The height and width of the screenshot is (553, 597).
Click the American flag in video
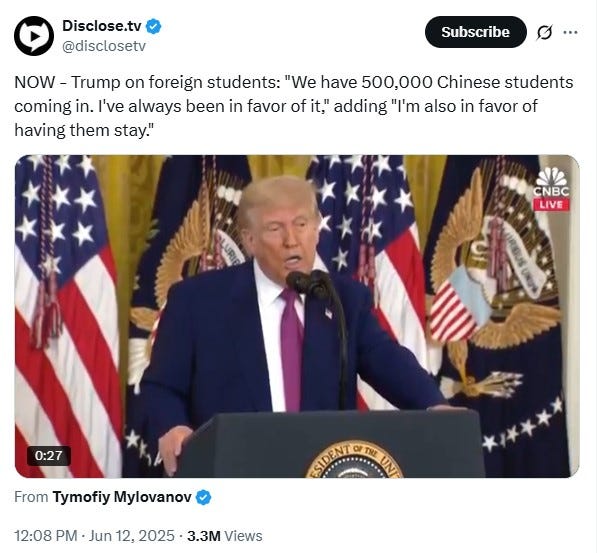click(67, 316)
